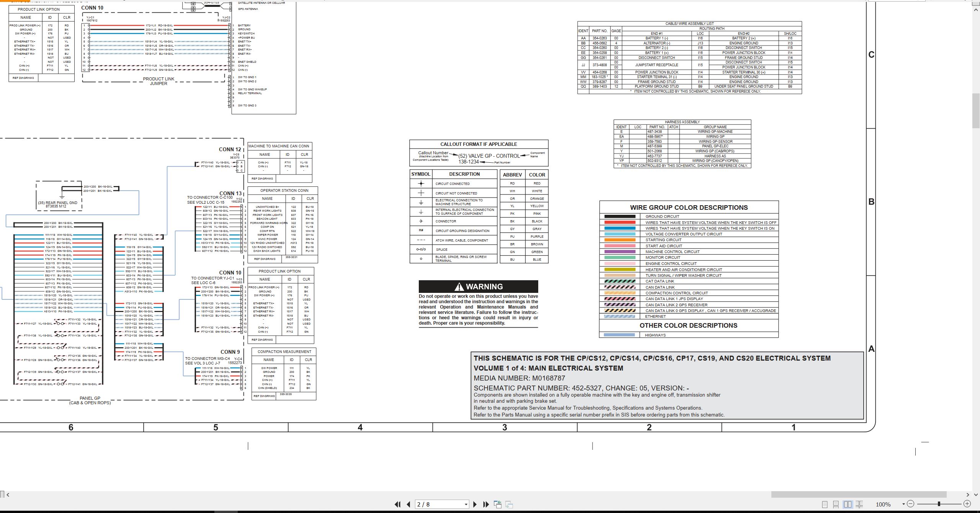Click the zoom slider handle

tap(939, 504)
